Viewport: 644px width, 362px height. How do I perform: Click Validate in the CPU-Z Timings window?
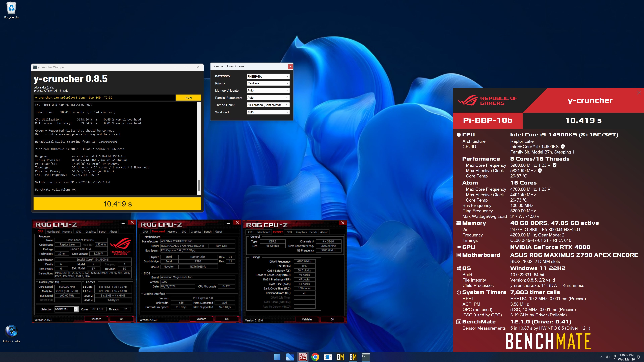[307, 320]
